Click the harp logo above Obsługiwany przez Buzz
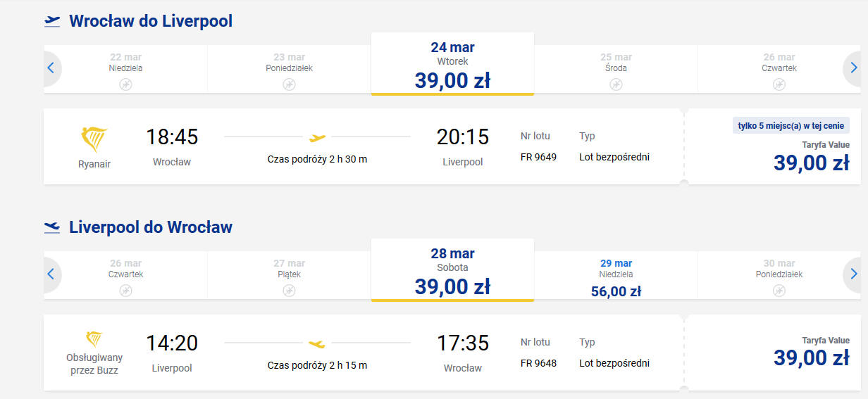Screen dimensions: 868x399 tap(94, 338)
